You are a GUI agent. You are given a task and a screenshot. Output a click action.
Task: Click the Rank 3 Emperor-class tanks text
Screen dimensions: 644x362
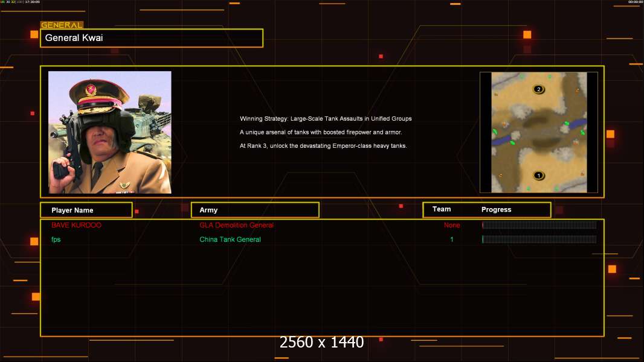click(323, 145)
